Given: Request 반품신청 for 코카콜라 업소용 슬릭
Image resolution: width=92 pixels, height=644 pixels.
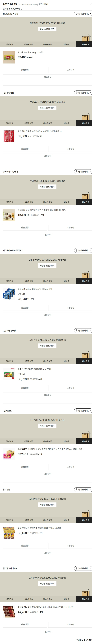Looking at the screenshot, I should [25, 149].
